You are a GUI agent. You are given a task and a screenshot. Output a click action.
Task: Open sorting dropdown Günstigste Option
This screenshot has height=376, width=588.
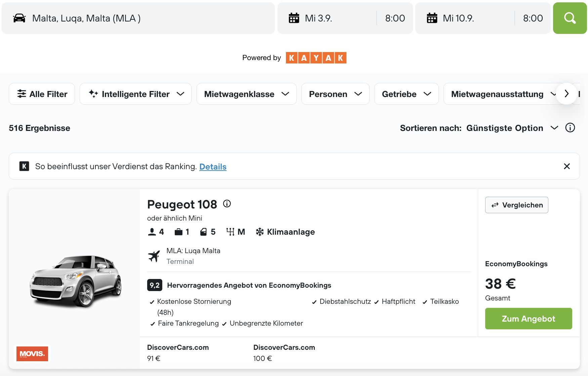512,128
